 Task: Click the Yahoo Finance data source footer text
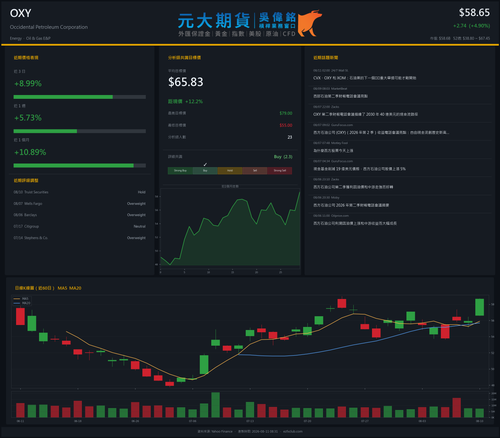click(x=215, y=431)
